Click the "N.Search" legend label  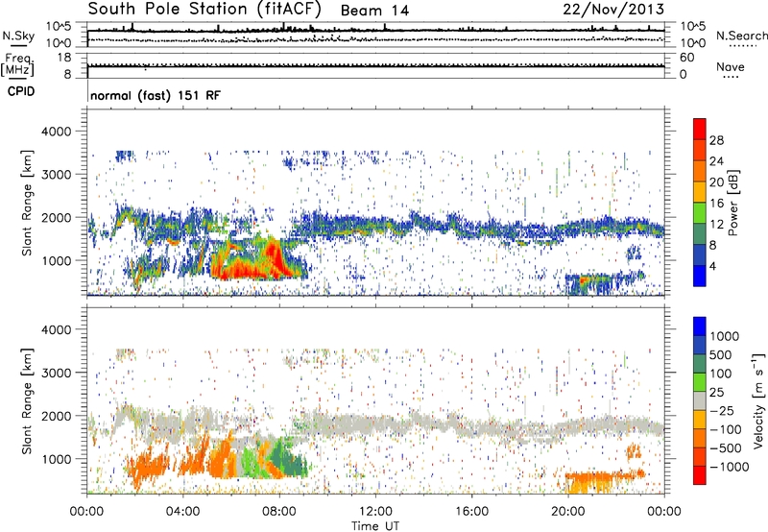click(x=741, y=36)
